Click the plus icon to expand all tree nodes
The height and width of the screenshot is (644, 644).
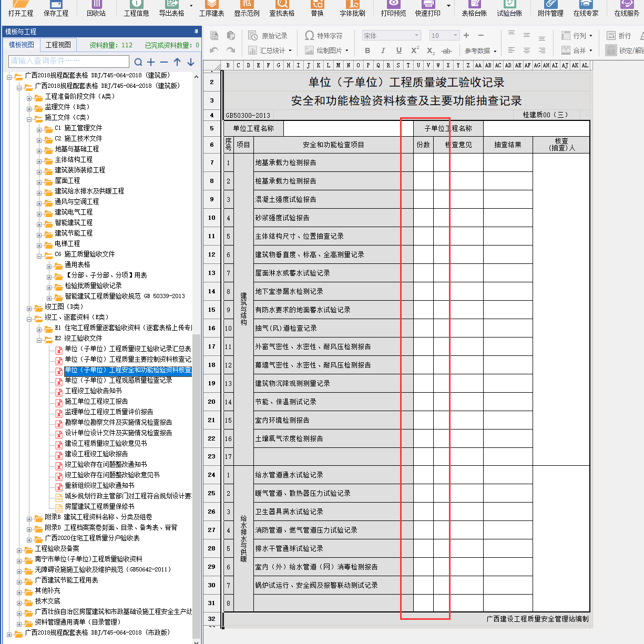(151, 62)
